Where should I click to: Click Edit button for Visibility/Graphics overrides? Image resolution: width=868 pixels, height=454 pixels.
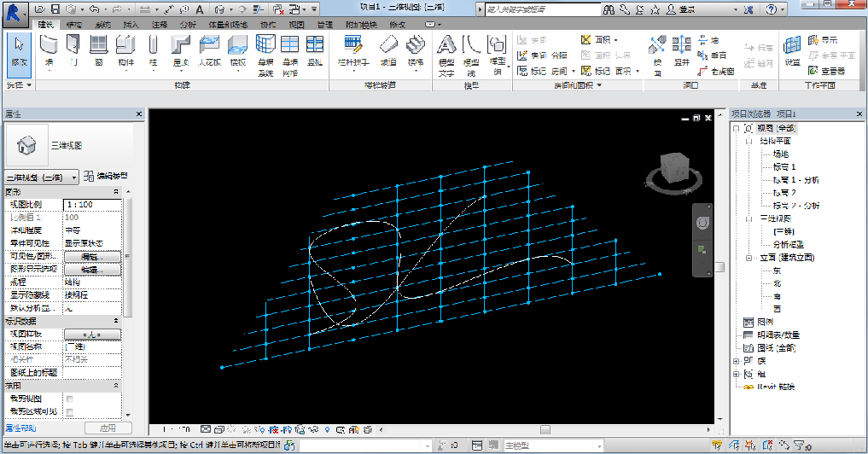pyautogui.click(x=90, y=256)
